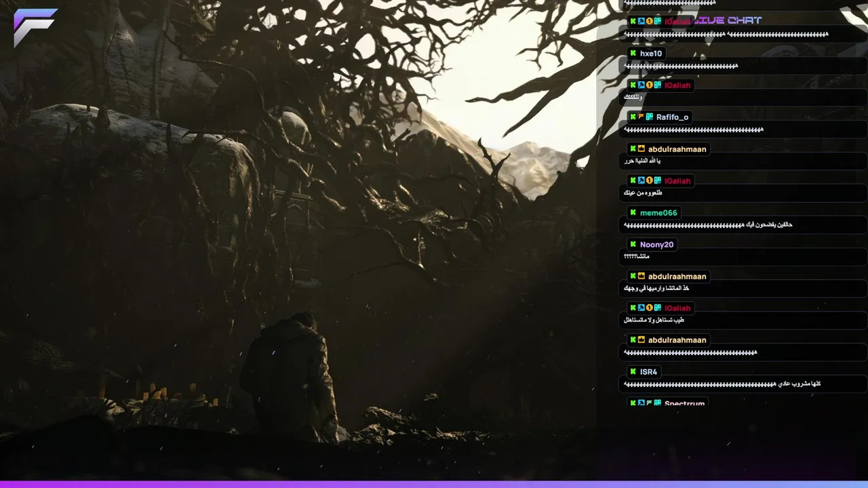The width and height of the screenshot is (868, 488).
Task: Click IGaliah's orange '1' badge above 'ولللككك'
Action: [650, 85]
